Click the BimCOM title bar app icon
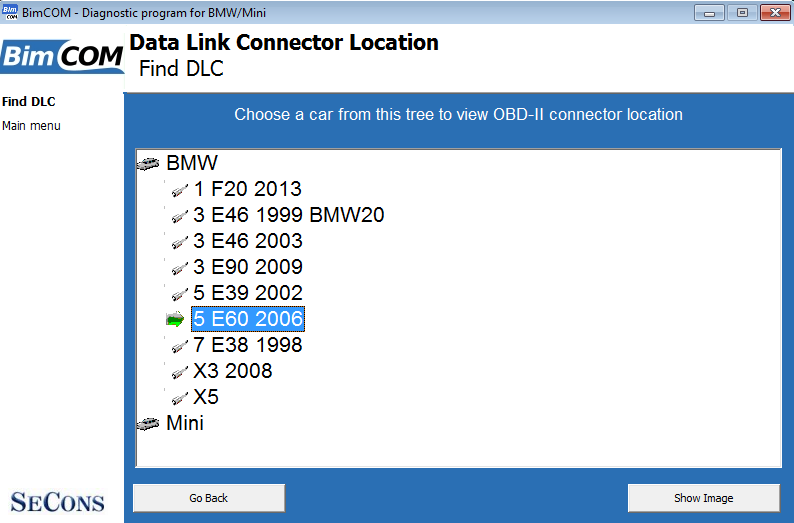 click(x=10, y=12)
